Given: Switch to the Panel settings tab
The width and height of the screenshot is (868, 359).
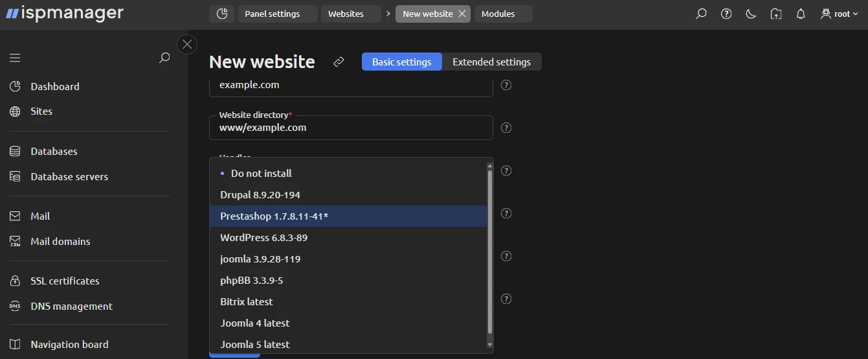Looking at the screenshot, I should pos(278,14).
